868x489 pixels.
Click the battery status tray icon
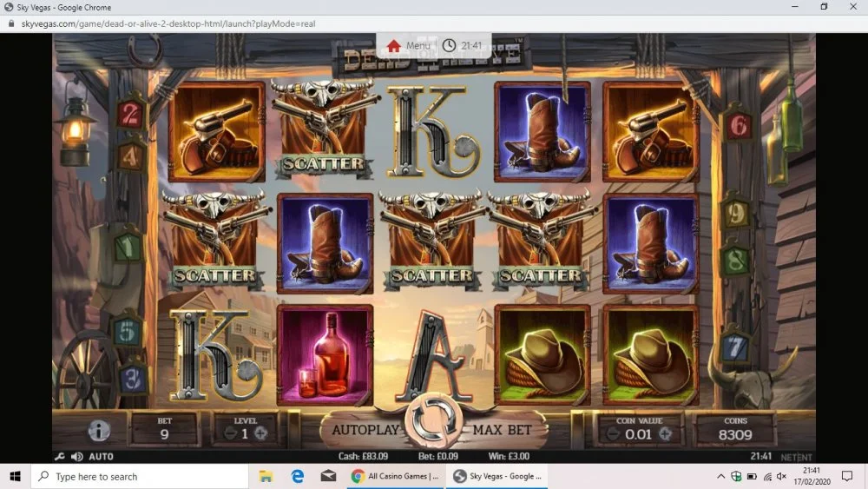[752, 476]
